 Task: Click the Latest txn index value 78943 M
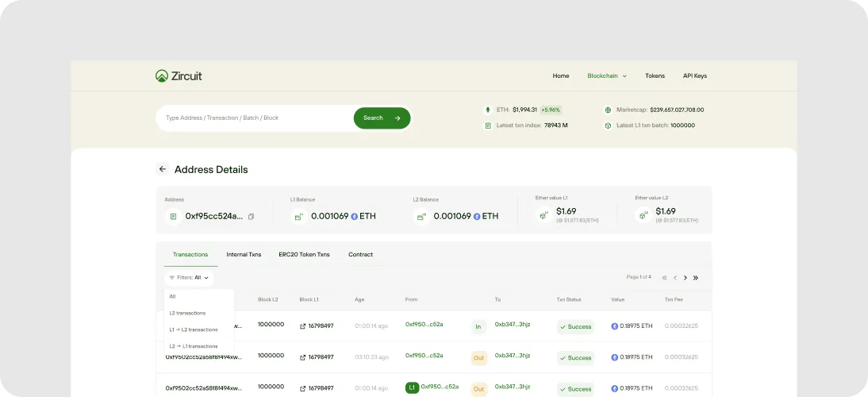[x=555, y=125]
